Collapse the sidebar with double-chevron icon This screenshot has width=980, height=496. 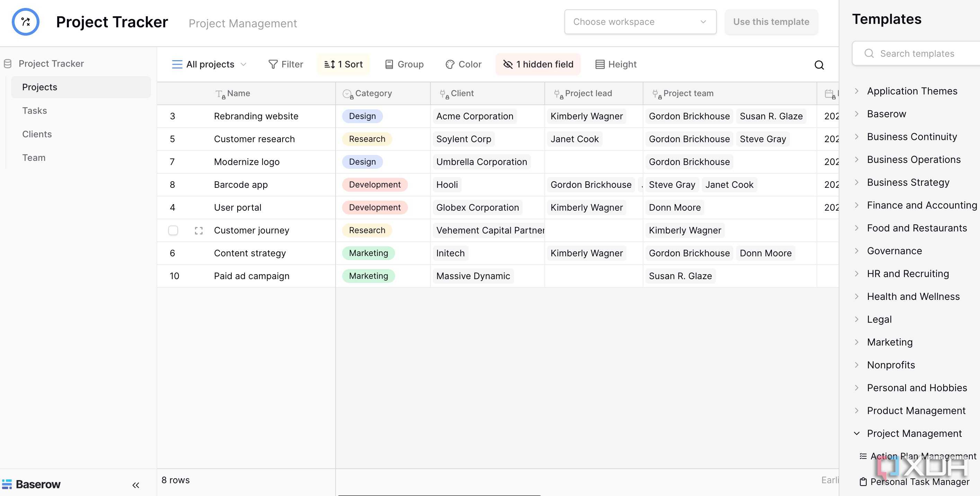pyautogui.click(x=136, y=485)
